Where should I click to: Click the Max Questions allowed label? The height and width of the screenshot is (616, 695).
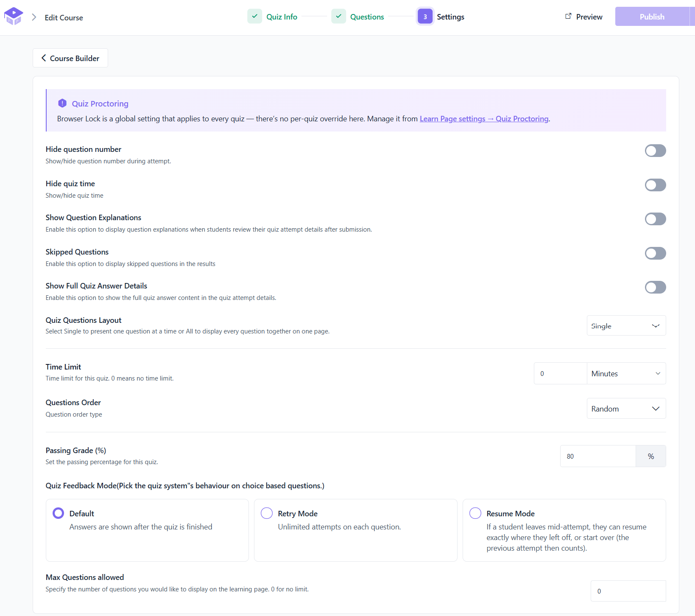click(x=85, y=577)
